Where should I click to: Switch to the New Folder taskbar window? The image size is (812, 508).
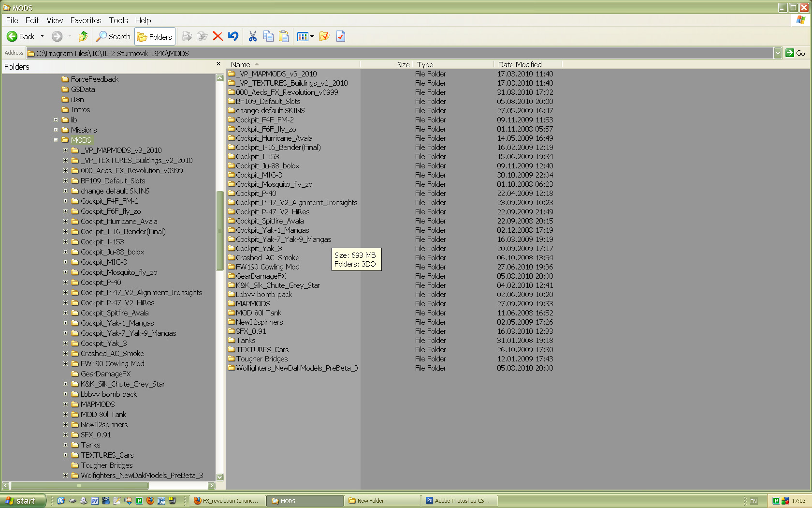[x=382, y=501]
